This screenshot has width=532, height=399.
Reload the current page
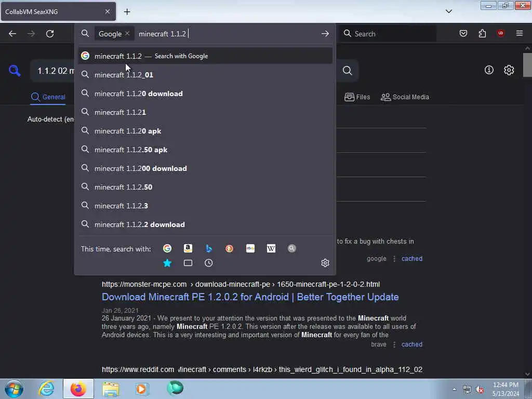tap(50, 34)
